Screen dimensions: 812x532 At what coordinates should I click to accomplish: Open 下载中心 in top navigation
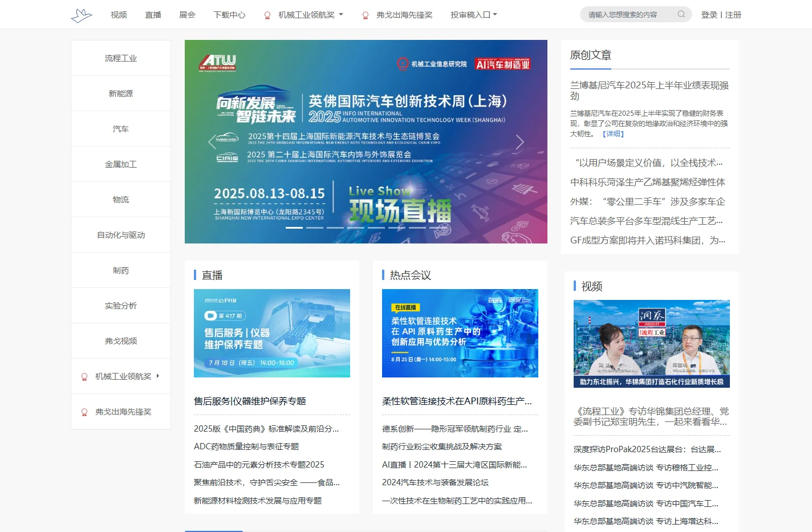point(229,15)
